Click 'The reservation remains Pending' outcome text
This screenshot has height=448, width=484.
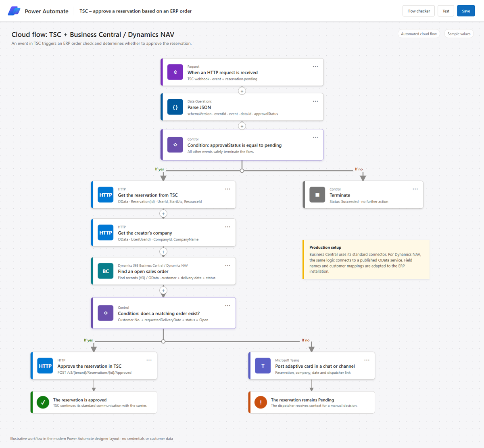point(302,400)
